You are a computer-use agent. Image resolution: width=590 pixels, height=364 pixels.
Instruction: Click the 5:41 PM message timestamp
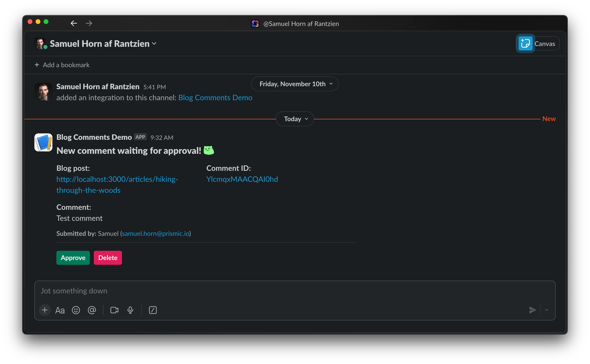(155, 87)
